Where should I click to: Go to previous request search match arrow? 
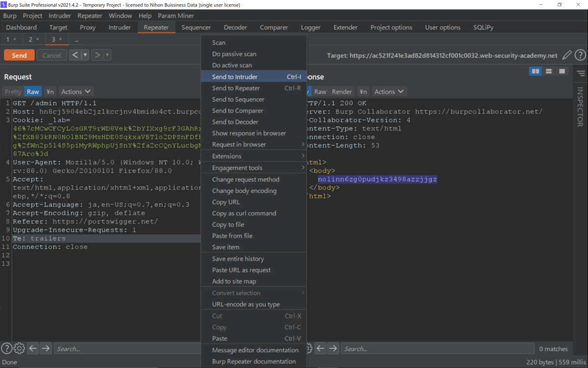33,348
